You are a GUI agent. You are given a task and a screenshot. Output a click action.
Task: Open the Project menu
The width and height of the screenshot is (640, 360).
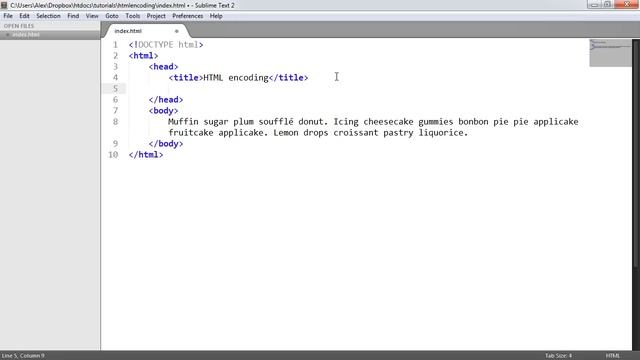[156, 16]
